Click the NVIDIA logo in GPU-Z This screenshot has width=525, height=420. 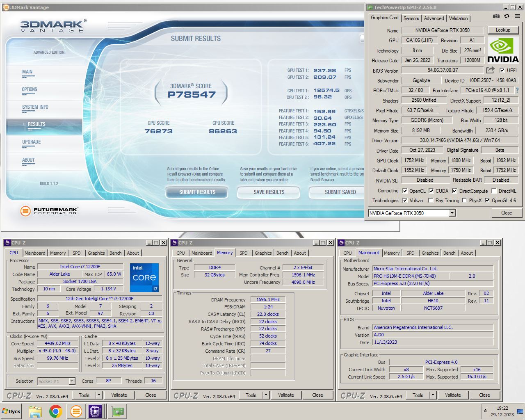point(503,50)
